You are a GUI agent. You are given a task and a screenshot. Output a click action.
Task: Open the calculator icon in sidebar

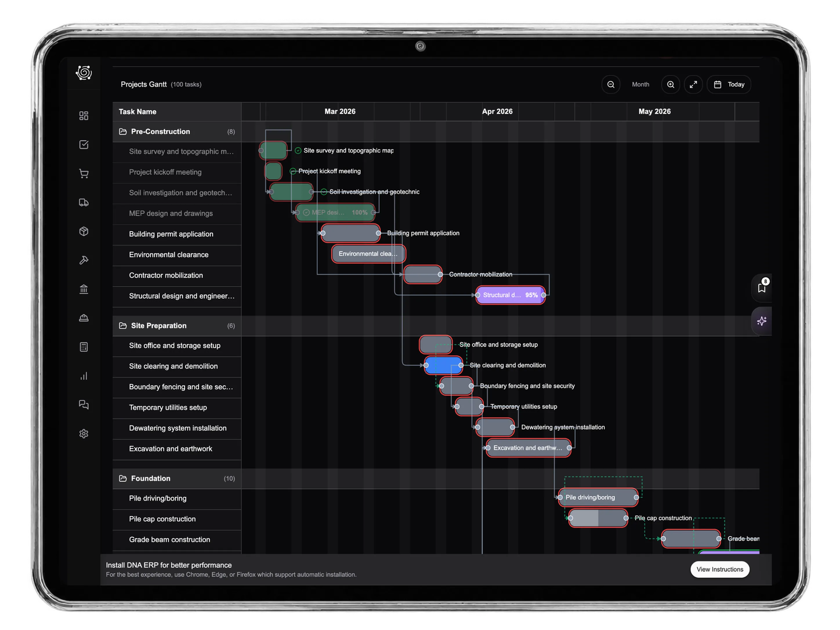(84, 347)
